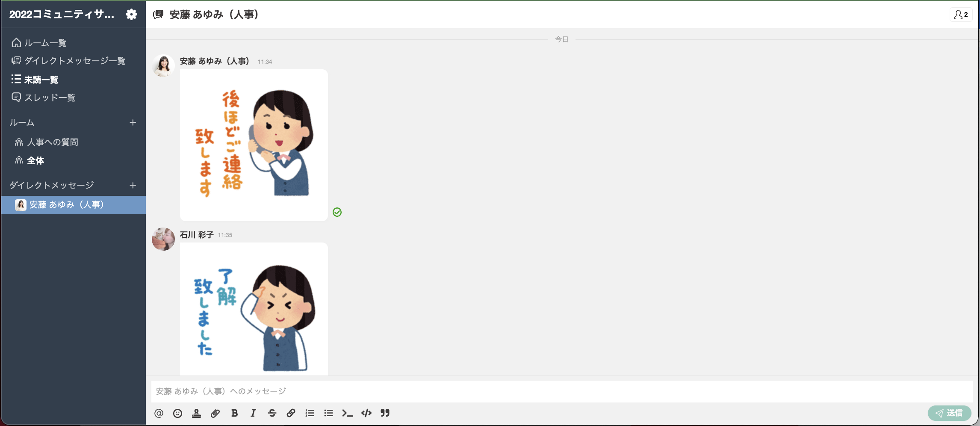Open スレッド一覧 thread list

(x=44, y=98)
